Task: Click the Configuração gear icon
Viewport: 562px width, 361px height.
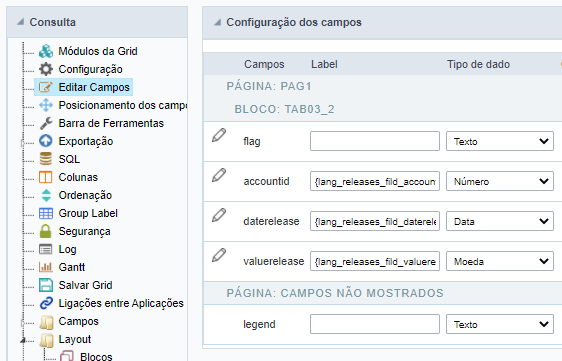Action: tap(46, 69)
